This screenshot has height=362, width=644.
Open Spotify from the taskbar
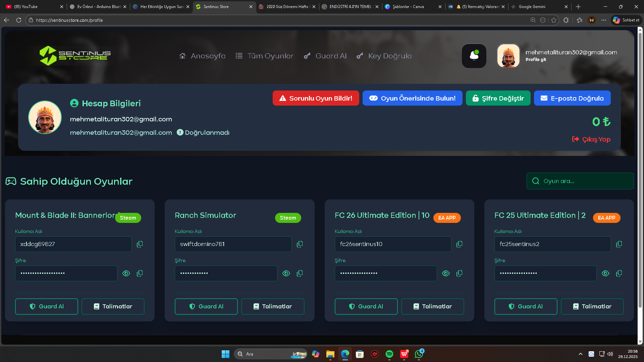[x=389, y=354]
